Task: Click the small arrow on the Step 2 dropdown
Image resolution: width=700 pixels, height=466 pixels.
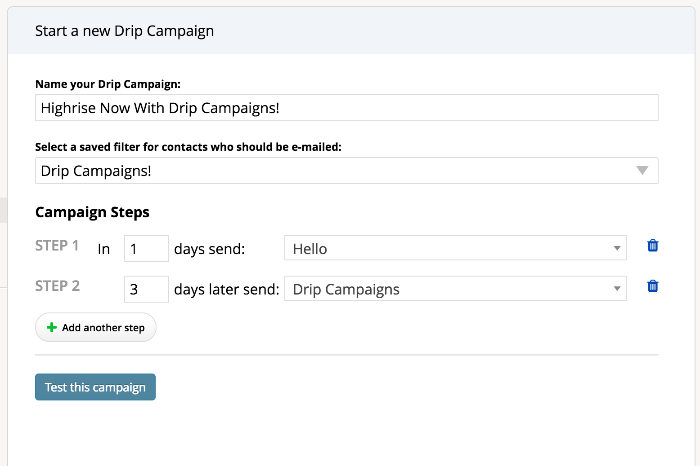Action: click(x=617, y=289)
